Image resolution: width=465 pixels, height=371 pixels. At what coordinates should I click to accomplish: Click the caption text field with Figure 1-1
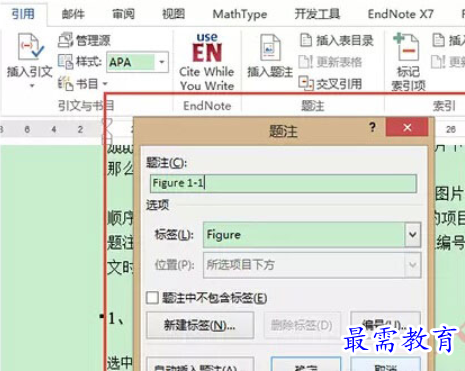(x=283, y=183)
